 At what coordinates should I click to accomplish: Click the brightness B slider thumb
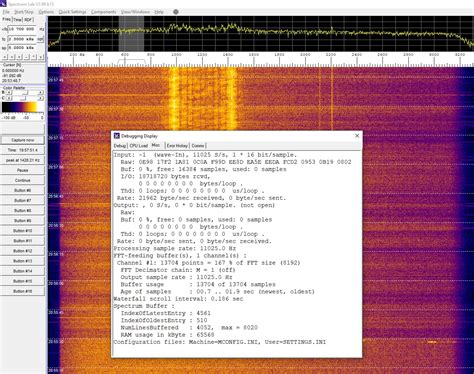26,92
